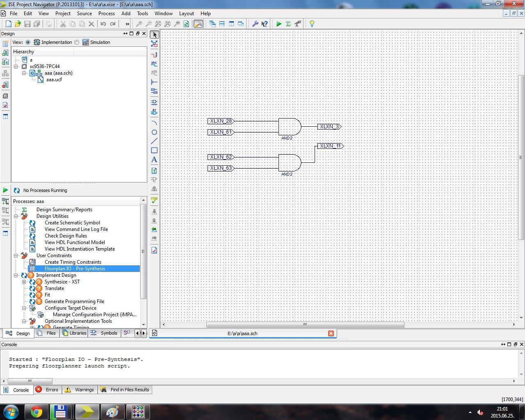Viewport: 525px width, 420px height.
Task: Open Google Chrome from the taskbar
Action: (37, 412)
